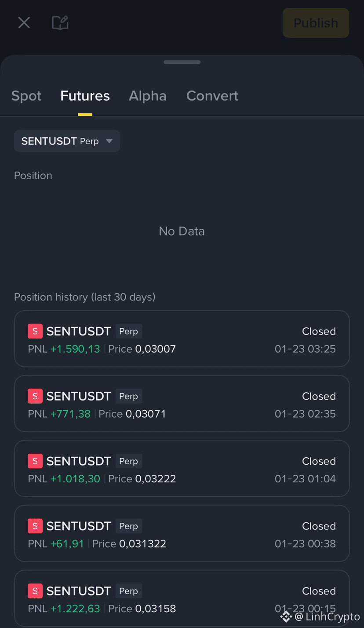Tap the Publish button

tap(316, 23)
